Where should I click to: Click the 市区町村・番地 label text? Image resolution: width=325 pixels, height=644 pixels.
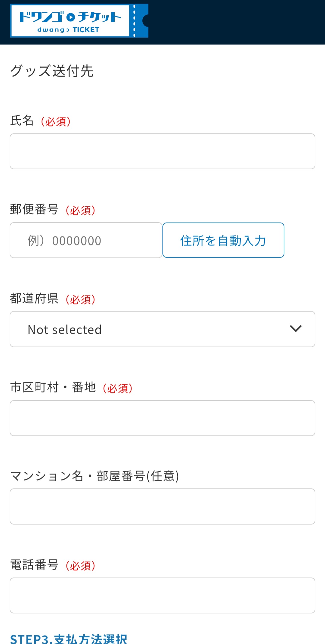pos(53,387)
